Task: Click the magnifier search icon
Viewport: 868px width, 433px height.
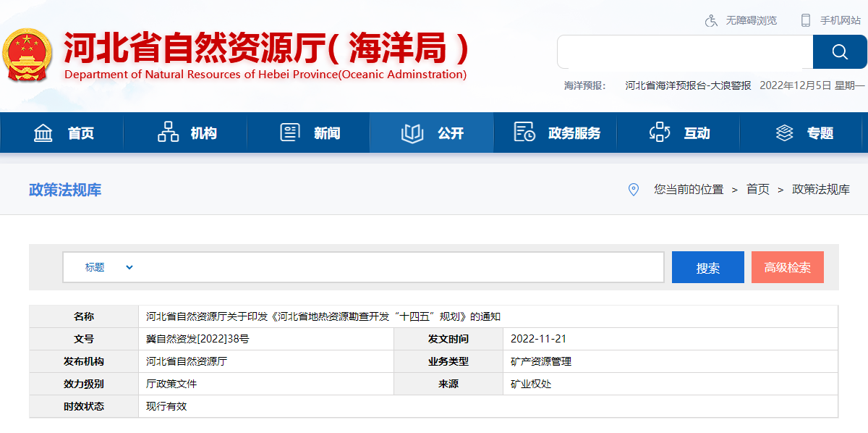Action: click(x=839, y=51)
